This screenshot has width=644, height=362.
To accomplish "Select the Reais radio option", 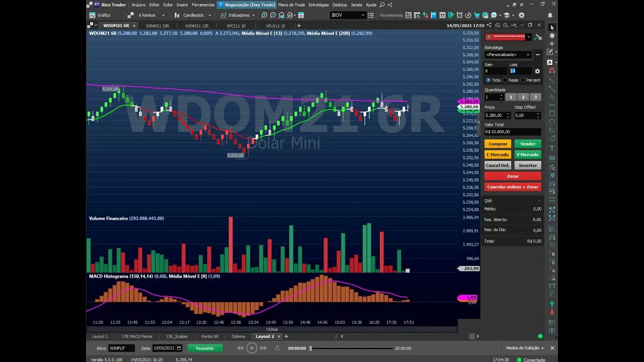I will 505,80.
